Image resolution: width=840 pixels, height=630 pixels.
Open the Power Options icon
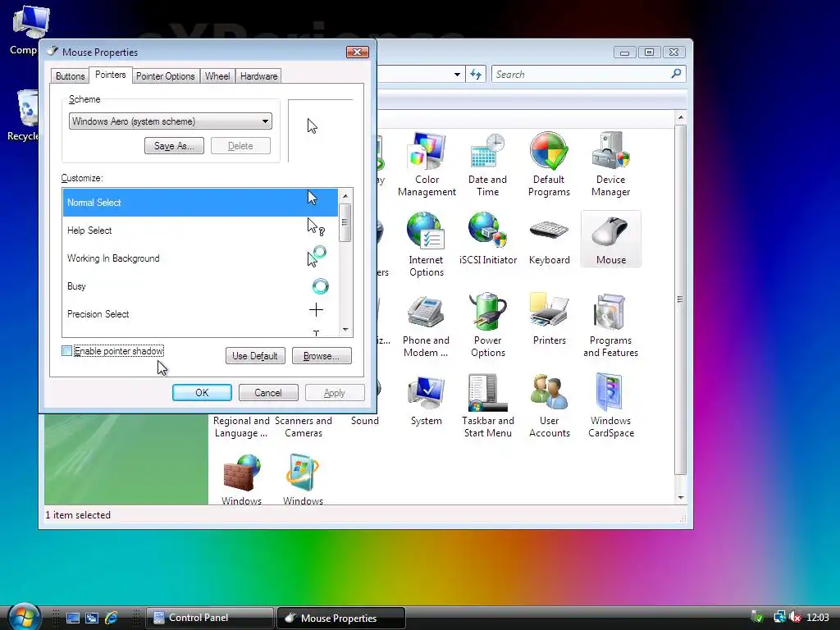click(x=487, y=325)
